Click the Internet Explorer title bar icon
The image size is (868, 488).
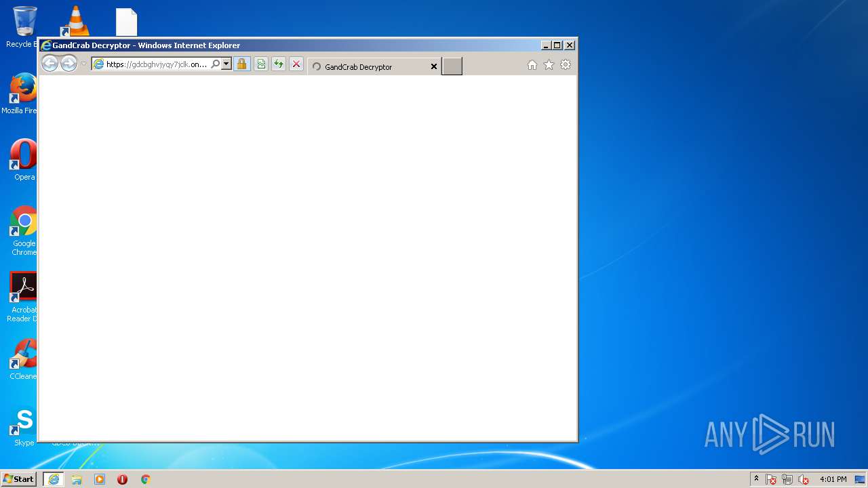click(x=46, y=45)
